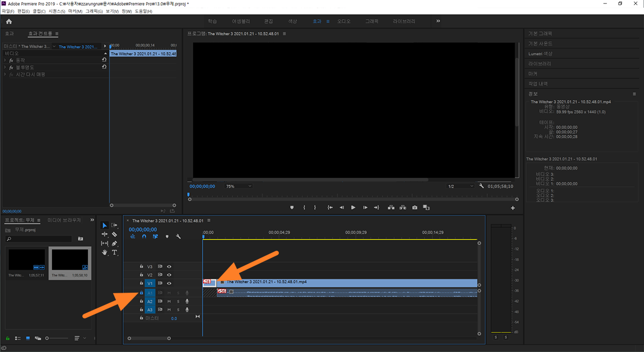Viewport: 644px width, 352px height.
Task: Select the Type tool
Action: [x=114, y=252]
